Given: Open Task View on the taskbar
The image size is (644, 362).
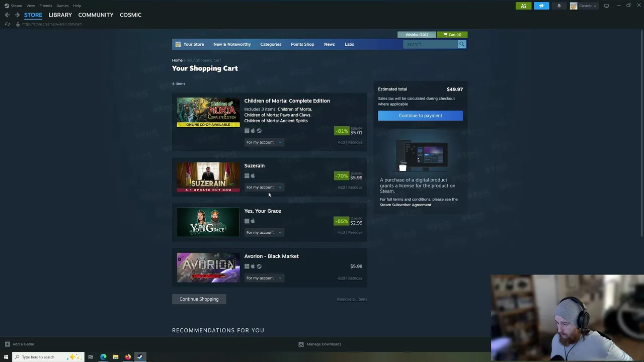Looking at the screenshot, I should click(x=91, y=357).
